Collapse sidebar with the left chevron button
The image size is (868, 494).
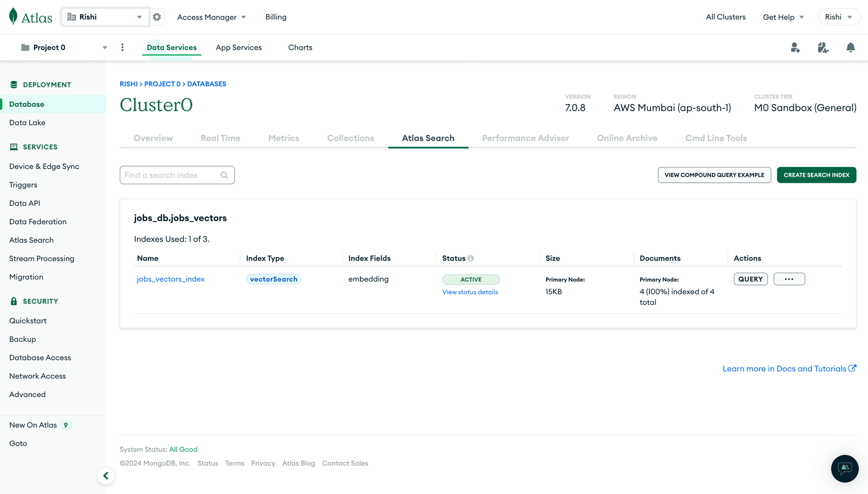coord(106,475)
